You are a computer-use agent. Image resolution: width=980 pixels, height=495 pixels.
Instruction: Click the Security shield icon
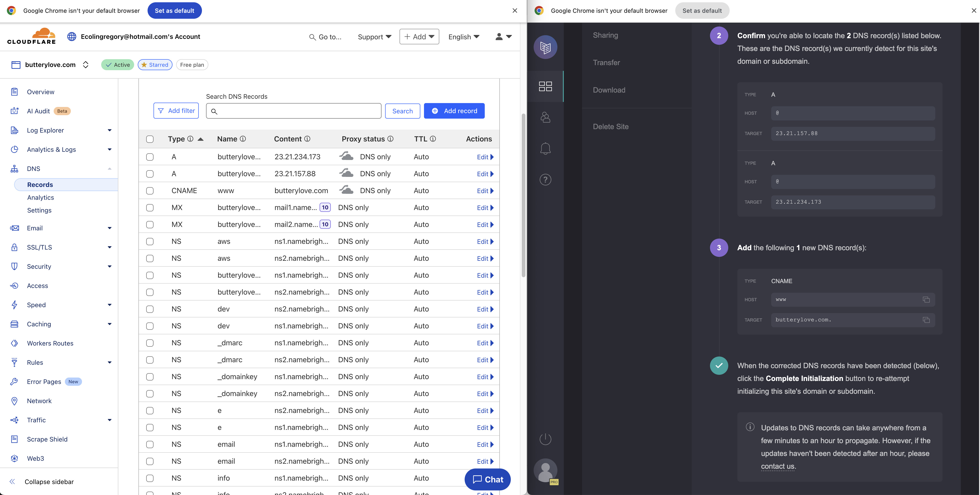click(14, 266)
